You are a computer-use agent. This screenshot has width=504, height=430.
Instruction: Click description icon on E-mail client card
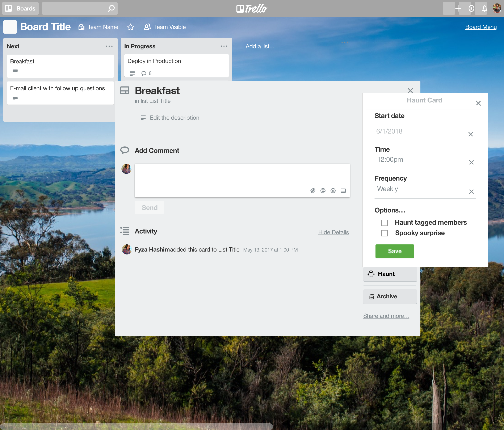(x=15, y=98)
